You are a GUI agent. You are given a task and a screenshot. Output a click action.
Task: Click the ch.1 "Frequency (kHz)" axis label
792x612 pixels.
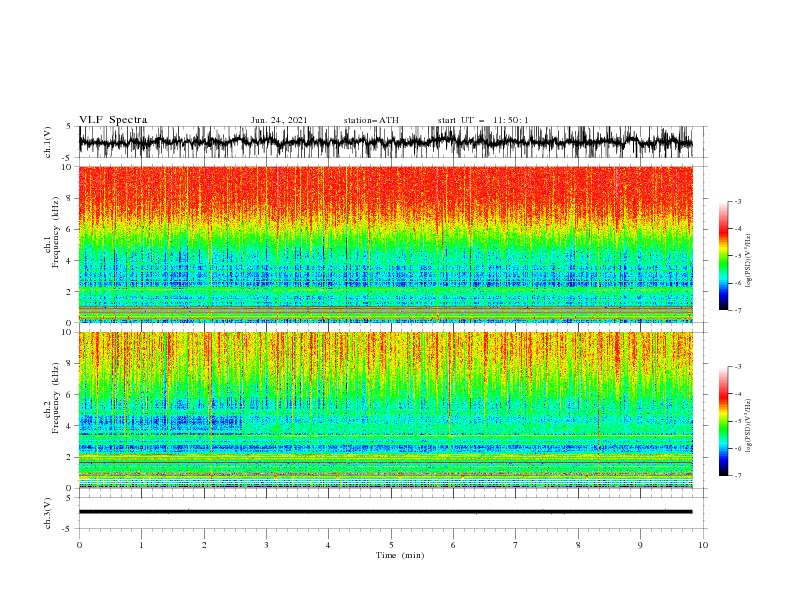point(56,233)
